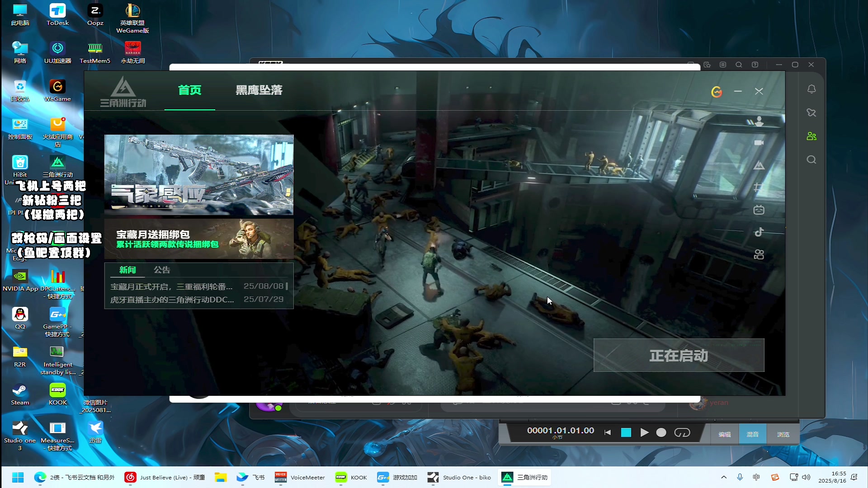Open the Bilibili TV icon
Screen dimensions: 868x488
click(759, 210)
